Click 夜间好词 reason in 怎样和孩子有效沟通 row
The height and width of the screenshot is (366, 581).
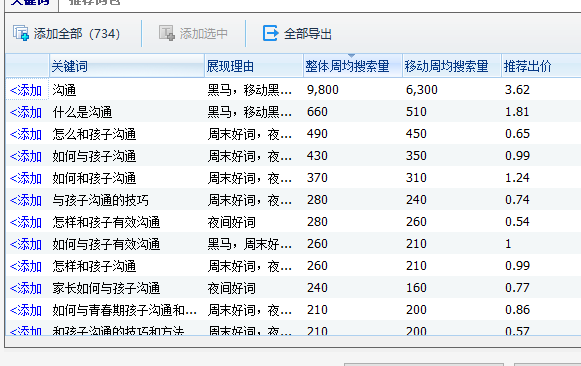coord(232,222)
